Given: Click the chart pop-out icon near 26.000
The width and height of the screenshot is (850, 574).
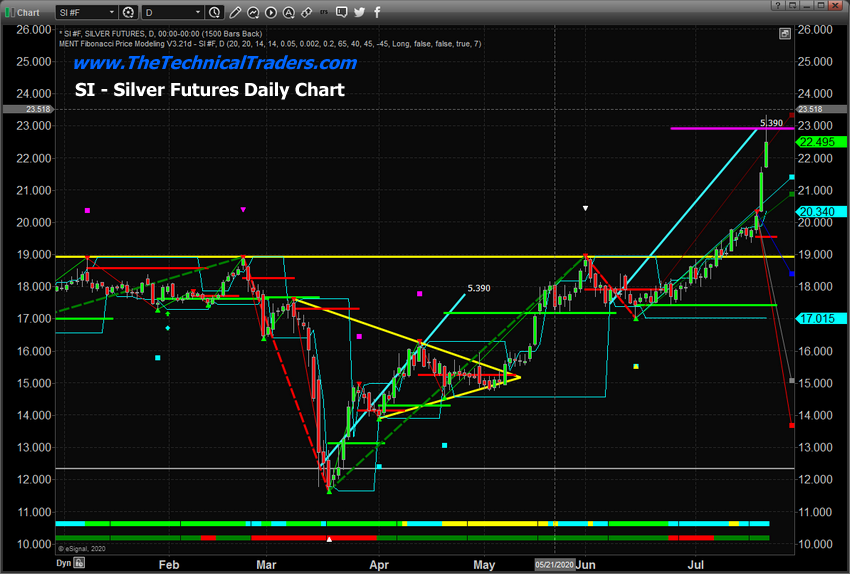Looking at the screenshot, I should click(786, 33).
